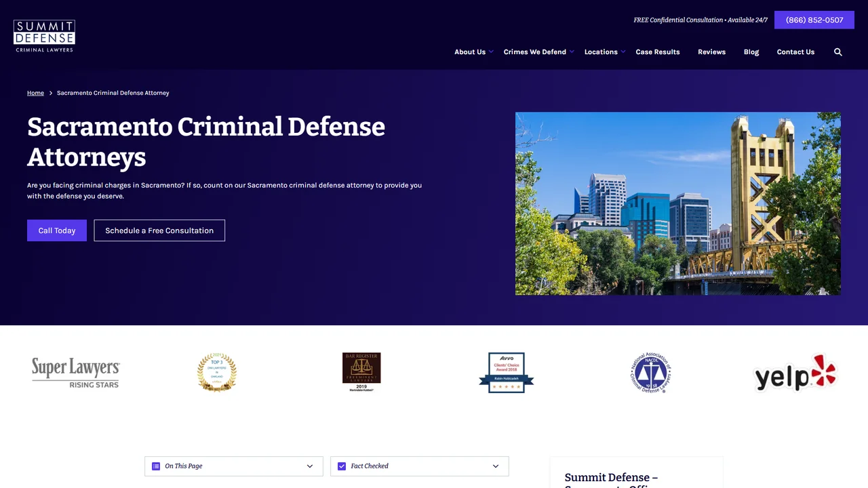
Task: Go to the Case Results page
Action: point(658,52)
